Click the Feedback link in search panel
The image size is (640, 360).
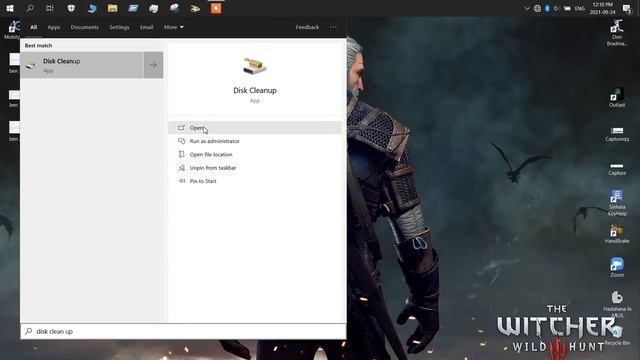click(307, 27)
